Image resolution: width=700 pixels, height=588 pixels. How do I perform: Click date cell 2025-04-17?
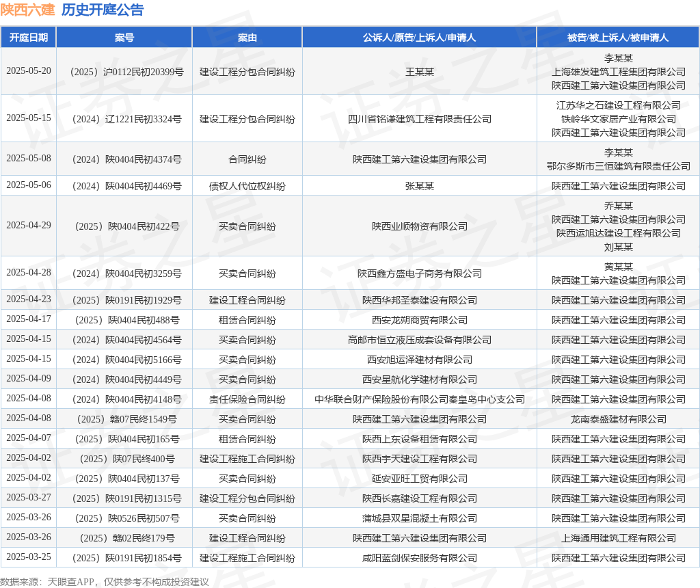(x=29, y=319)
